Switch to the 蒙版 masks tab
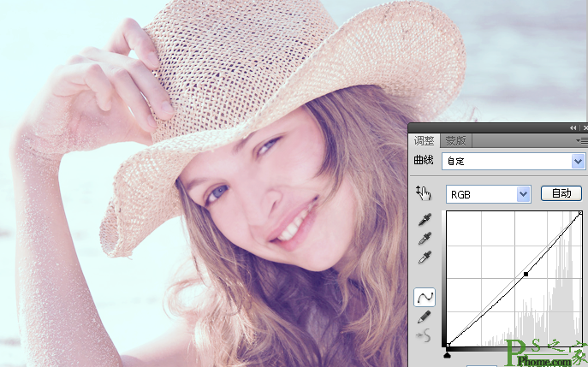The width and height of the screenshot is (588, 367). click(455, 141)
